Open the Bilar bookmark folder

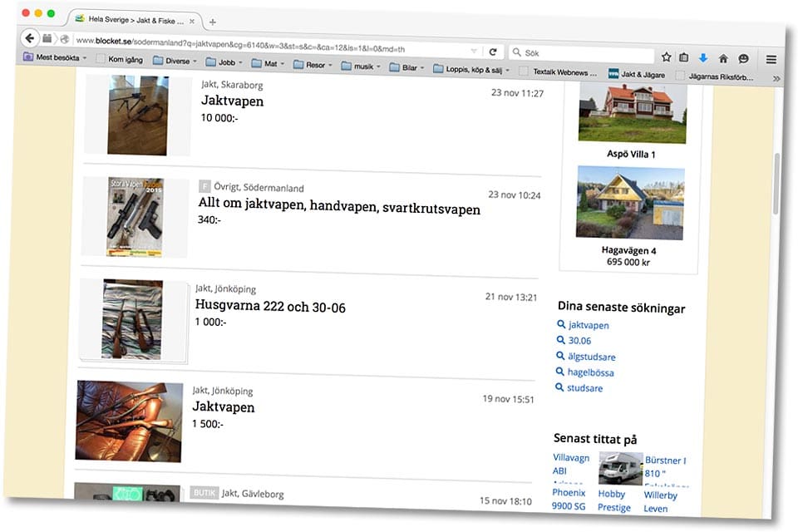click(406, 67)
